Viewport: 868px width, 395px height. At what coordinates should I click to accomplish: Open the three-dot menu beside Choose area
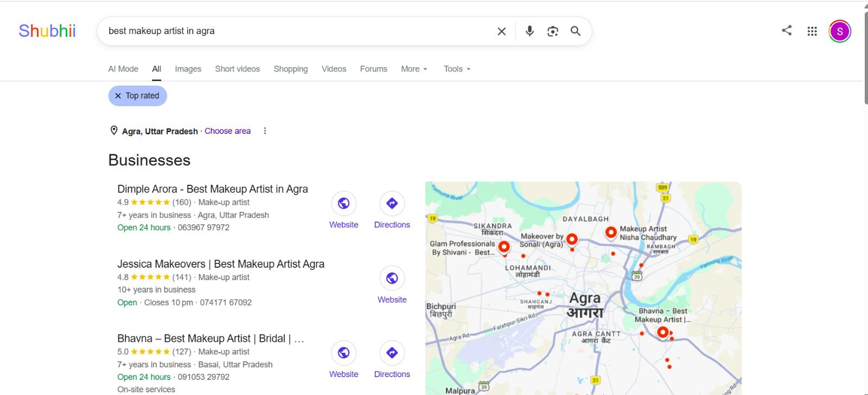click(x=265, y=131)
